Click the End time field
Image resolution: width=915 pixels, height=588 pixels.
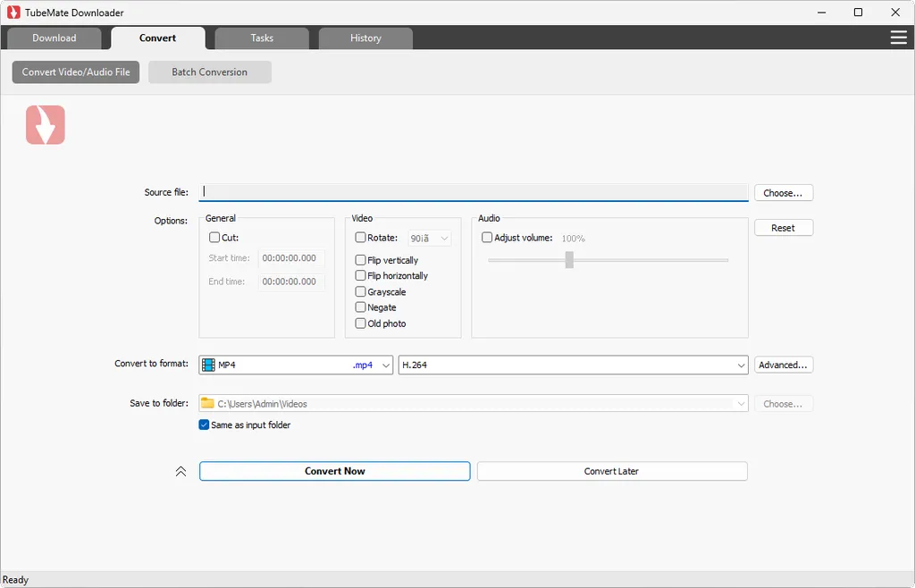tap(291, 281)
